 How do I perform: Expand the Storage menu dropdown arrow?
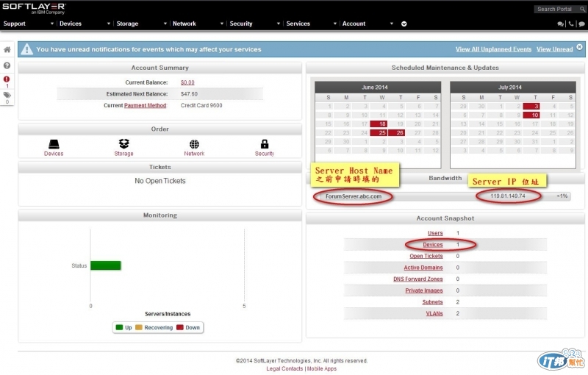click(165, 24)
